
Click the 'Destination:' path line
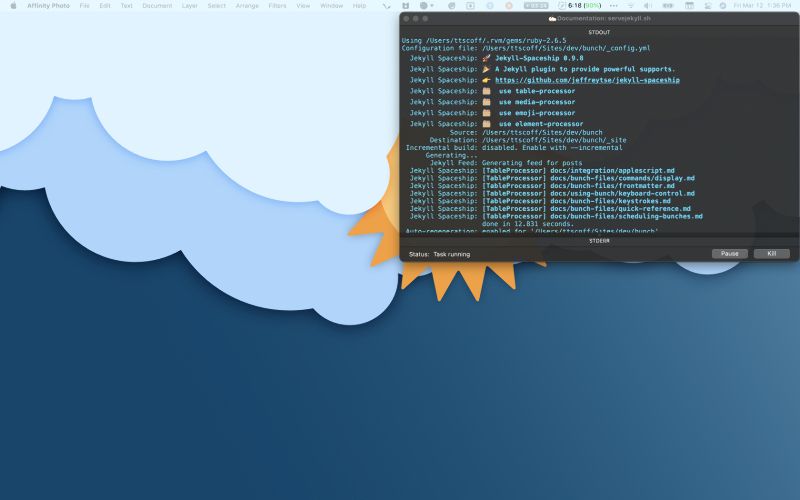pos(528,140)
